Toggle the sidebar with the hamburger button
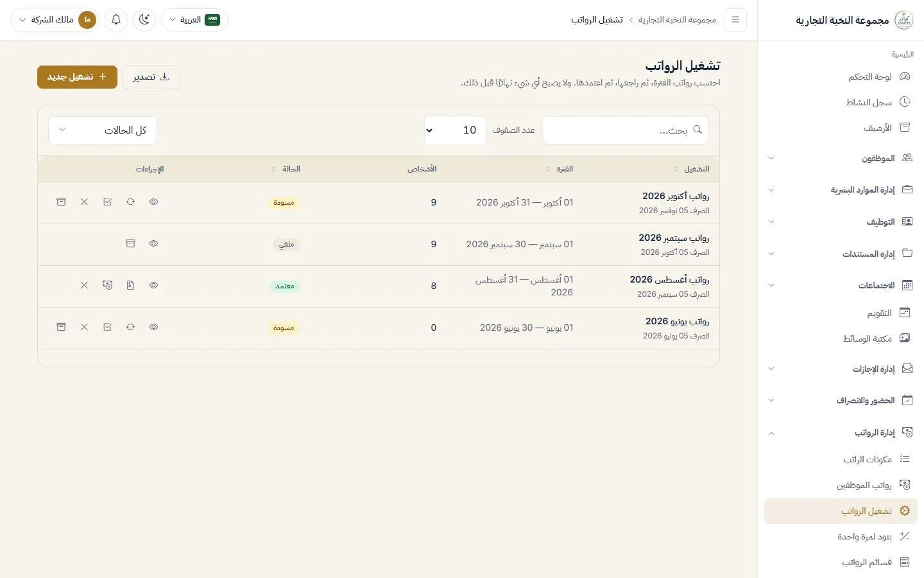Viewport: 924px width, 578px height. (x=735, y=20)
